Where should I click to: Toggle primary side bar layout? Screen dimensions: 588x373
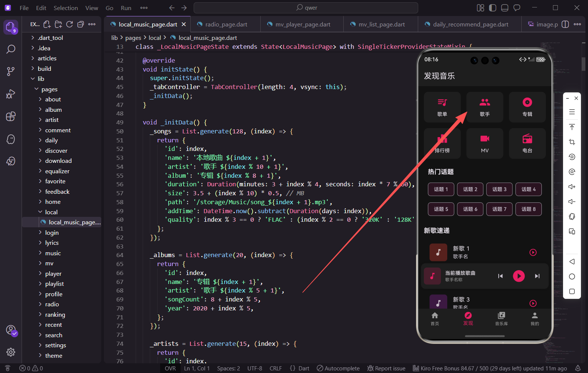(493, 8)
